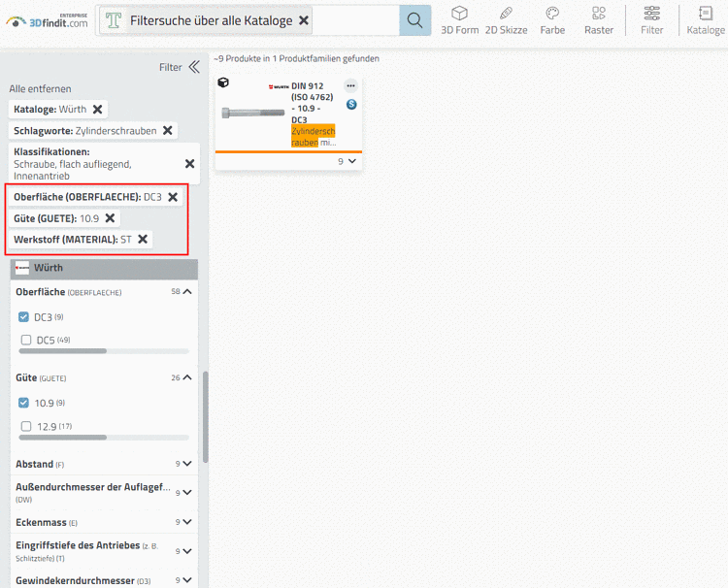Click the text search T icon
The height and width of the screenshot is (588, 728).
click(x=114, y=21)
